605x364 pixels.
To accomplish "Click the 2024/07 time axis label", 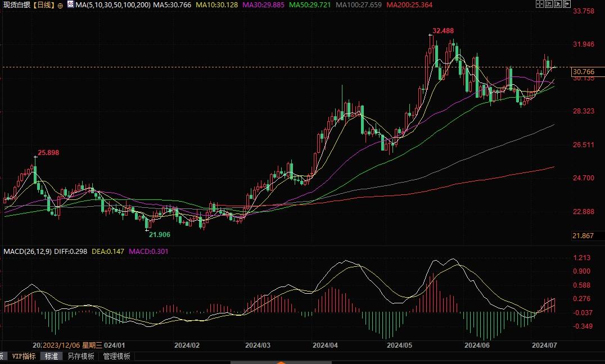I will point(544,345).
